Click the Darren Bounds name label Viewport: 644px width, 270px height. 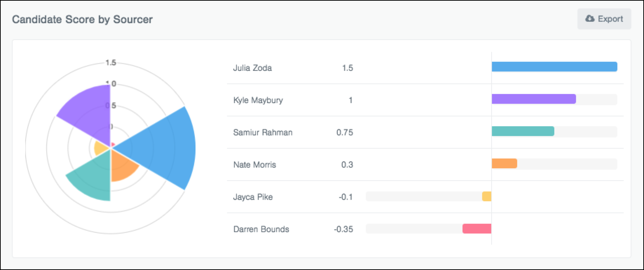coord(261,229)
